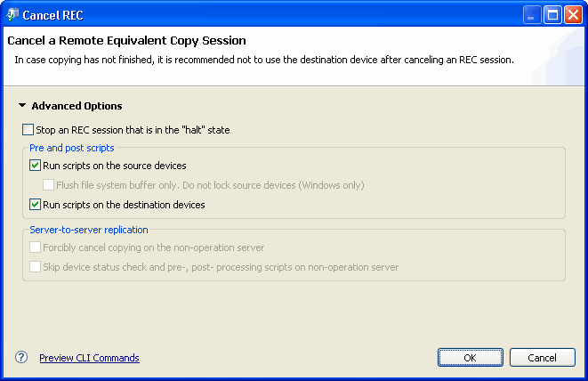Tick Forcibly cancel copying on non-operation server
The image size is (588, 381).
point(35,247)
